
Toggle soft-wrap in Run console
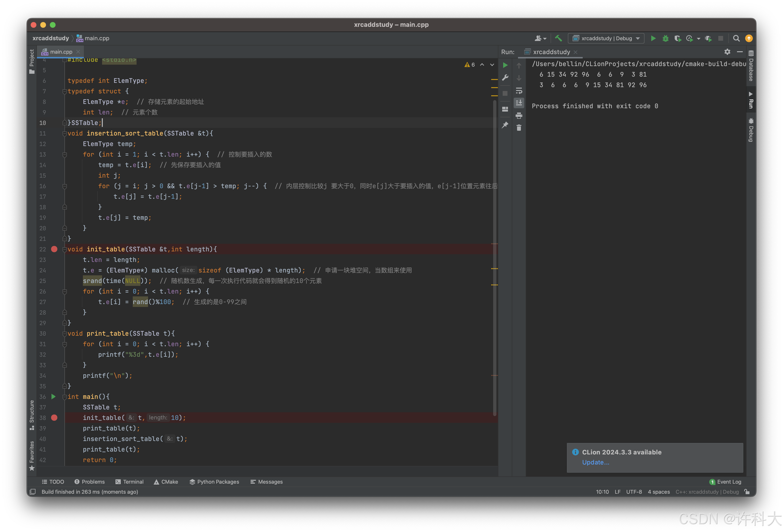tap(519, 91)
